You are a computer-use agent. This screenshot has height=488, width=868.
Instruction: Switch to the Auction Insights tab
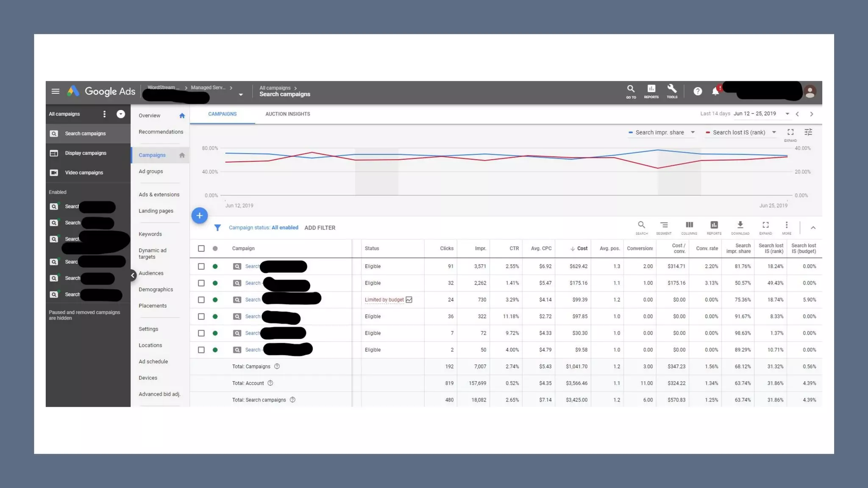click(x=287, y=114)
